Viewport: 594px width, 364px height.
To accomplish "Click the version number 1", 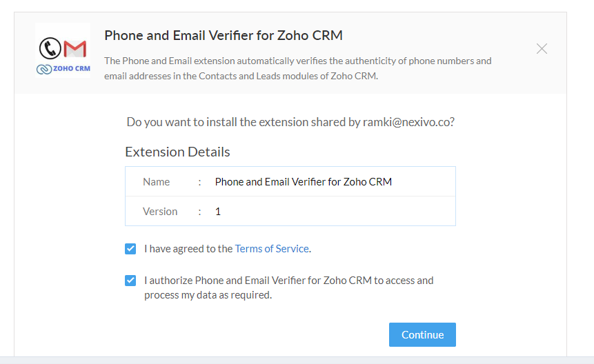I will (x=218, y=211).
